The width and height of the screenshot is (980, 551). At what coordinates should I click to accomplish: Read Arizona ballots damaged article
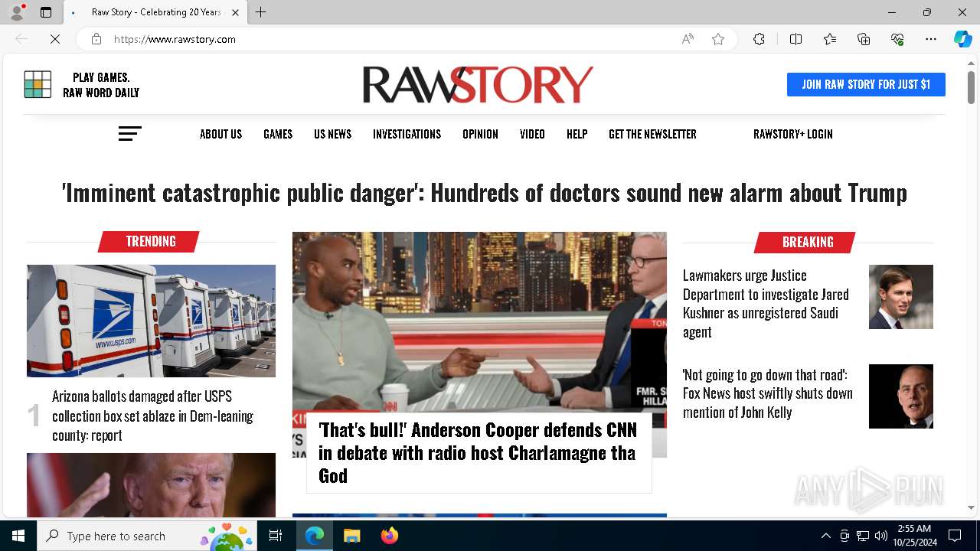click(153, 416)
